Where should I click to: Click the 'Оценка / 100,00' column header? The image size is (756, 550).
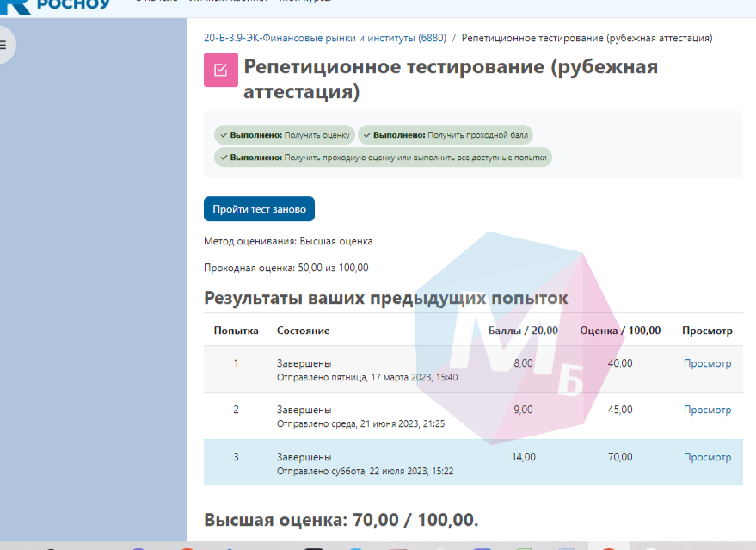620,331
